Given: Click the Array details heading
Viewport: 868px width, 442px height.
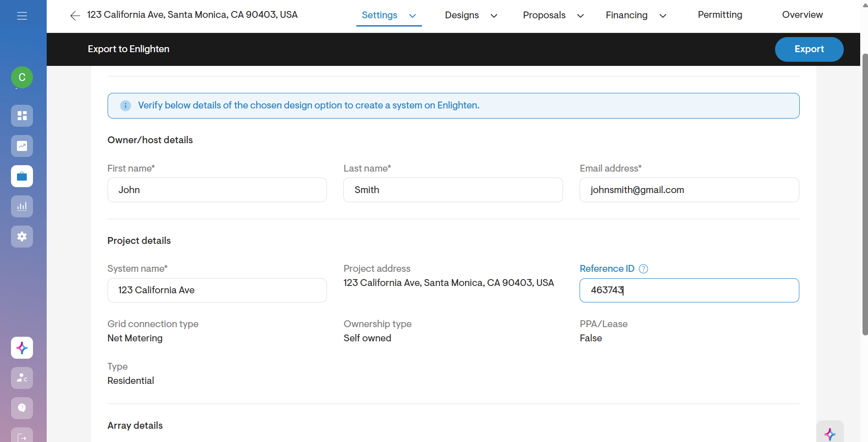Looking at the screenshot, I should [x=135, y=426].
